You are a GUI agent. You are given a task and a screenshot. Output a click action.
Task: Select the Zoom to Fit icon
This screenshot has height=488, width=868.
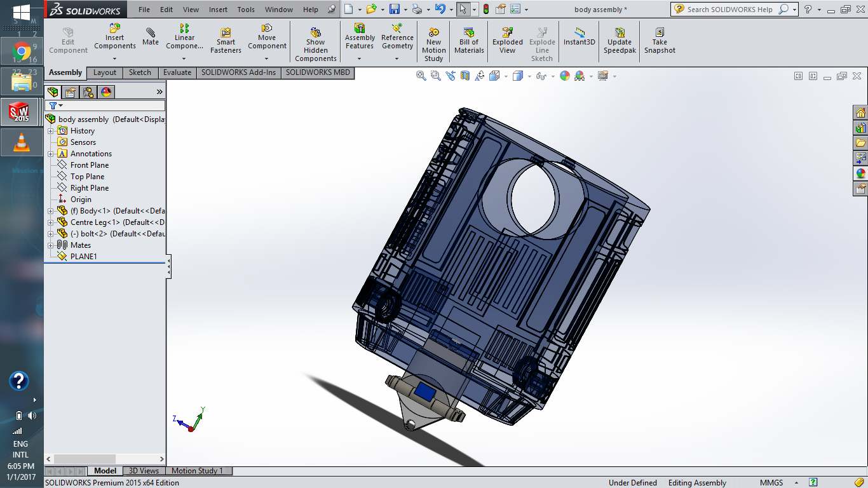point(420,76)
